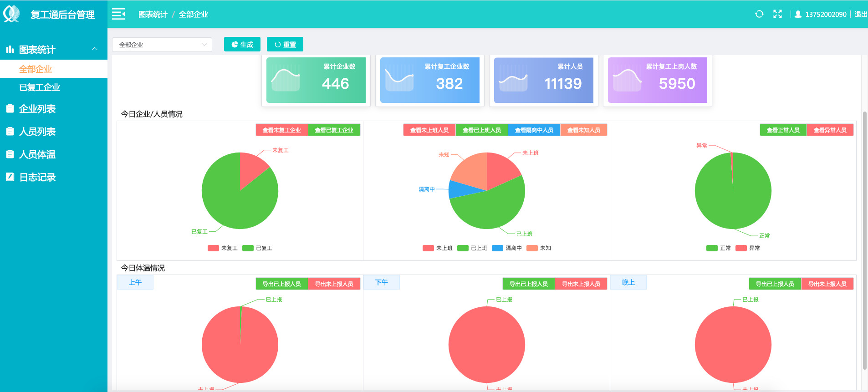Open the 人员体温 menu item
Image resolution: width=868 pixels, height=392 pixels.
pos(54,154)
